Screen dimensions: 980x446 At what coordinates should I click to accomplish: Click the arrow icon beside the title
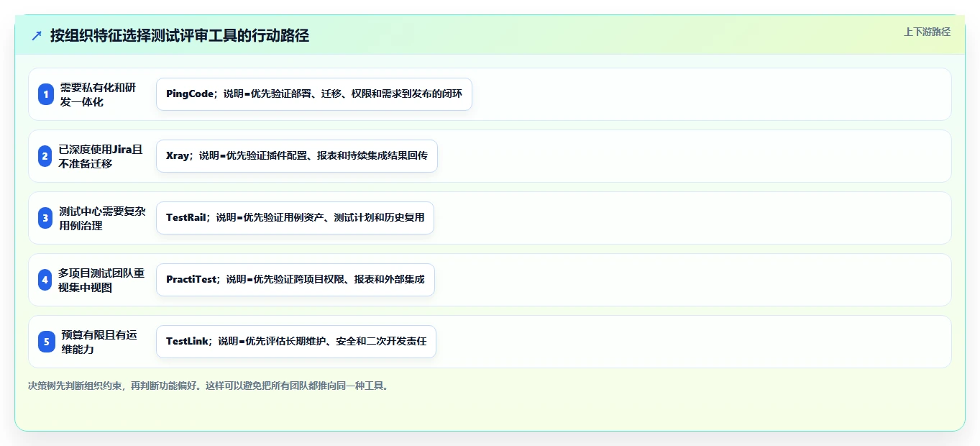pyautogui.click(x=37, y=35)
